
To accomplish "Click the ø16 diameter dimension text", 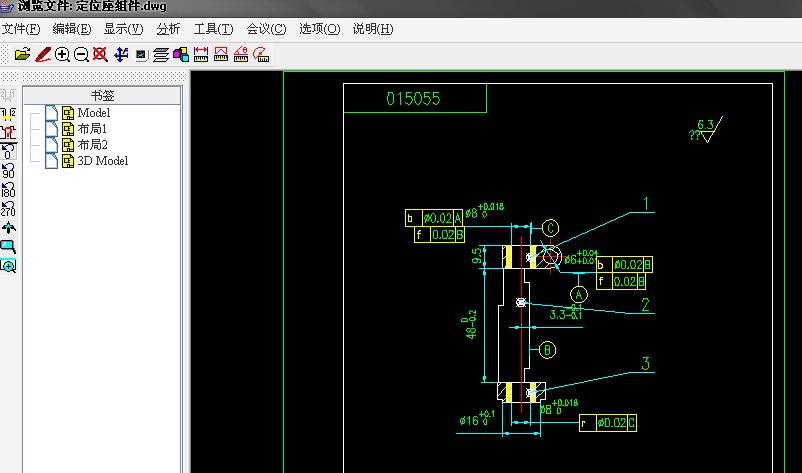I will pos(476,419).
